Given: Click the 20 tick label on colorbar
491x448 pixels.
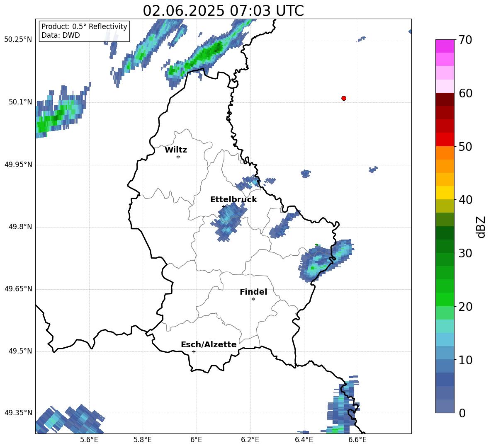Looking at the screenshot, I should tap(465, 307).
